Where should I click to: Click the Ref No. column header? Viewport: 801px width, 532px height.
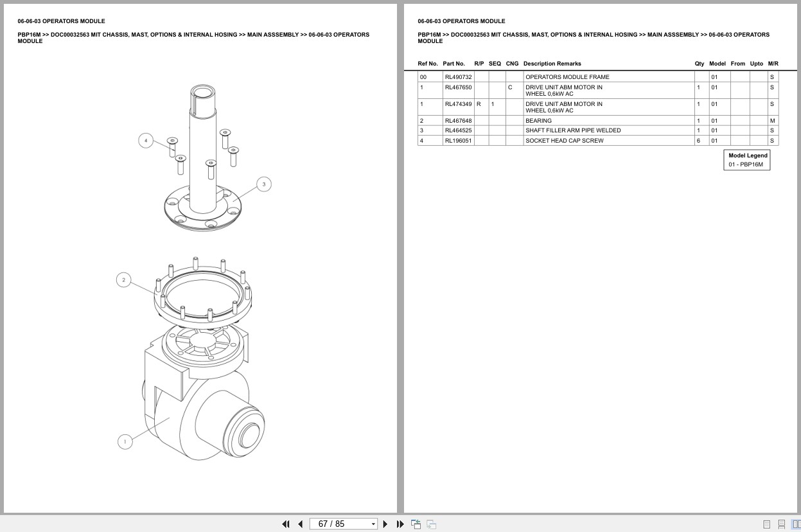tap(428, 64)
